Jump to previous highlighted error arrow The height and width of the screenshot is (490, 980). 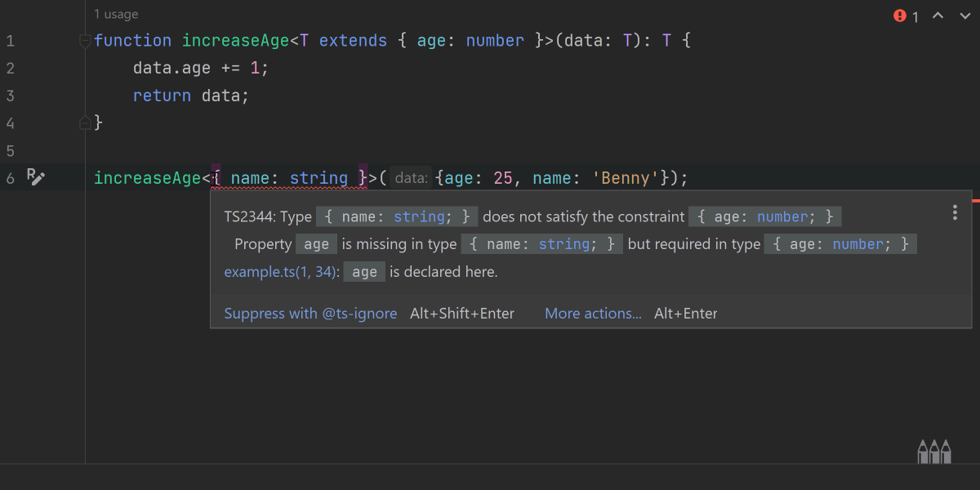[938, 16]
